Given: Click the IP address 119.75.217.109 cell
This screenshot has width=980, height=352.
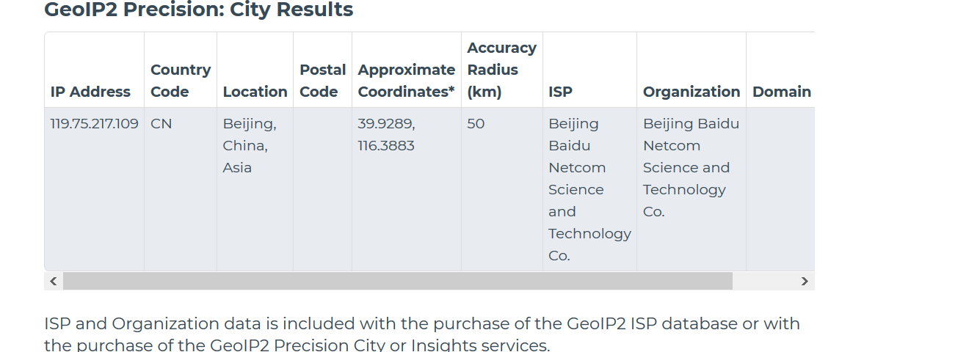Looking at the screenshot, I should (94, 124).
